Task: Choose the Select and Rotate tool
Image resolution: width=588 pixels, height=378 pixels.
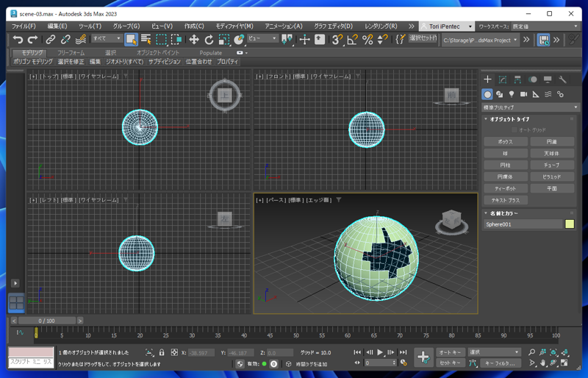Action: [209, 39]
